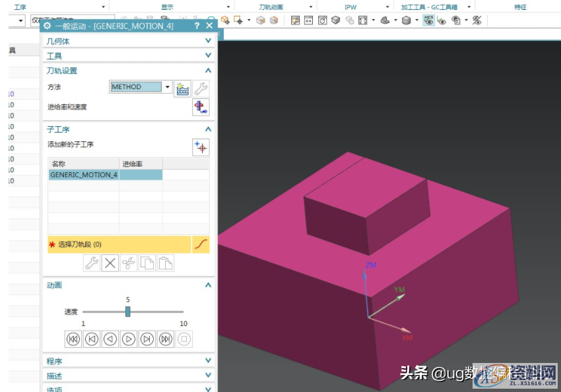Click the new method creation icon

pos(182,87)
